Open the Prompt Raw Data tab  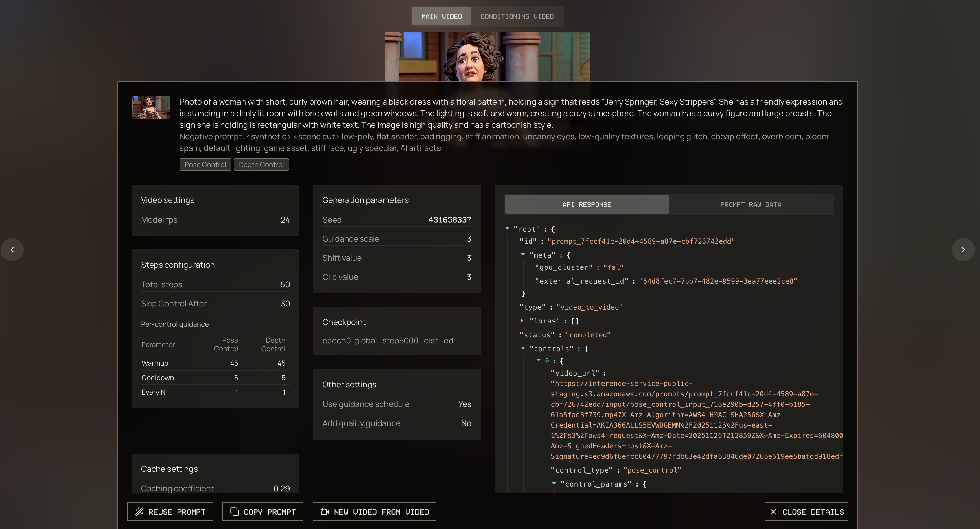point(751,204)
